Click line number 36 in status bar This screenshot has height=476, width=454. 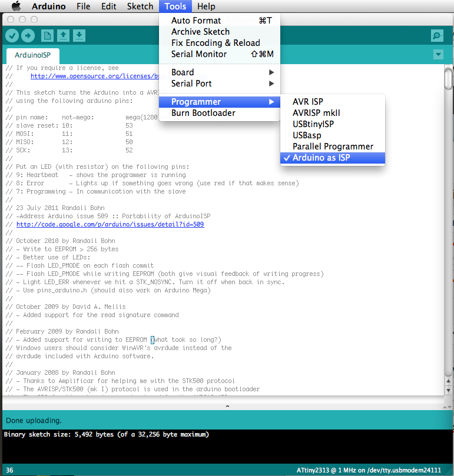(x=9, y=471)
